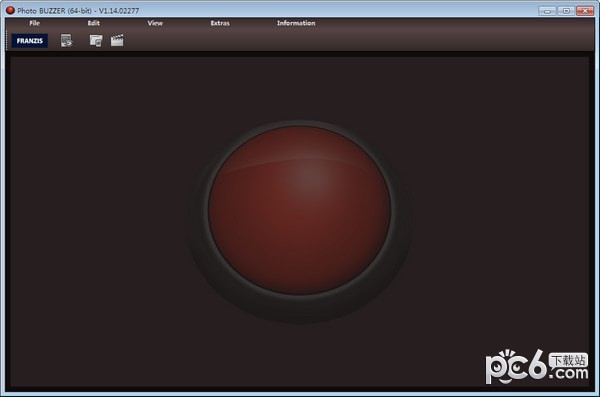Open the File menu
The height and width of the screenshot is (397, 600).
coord(34,23)
